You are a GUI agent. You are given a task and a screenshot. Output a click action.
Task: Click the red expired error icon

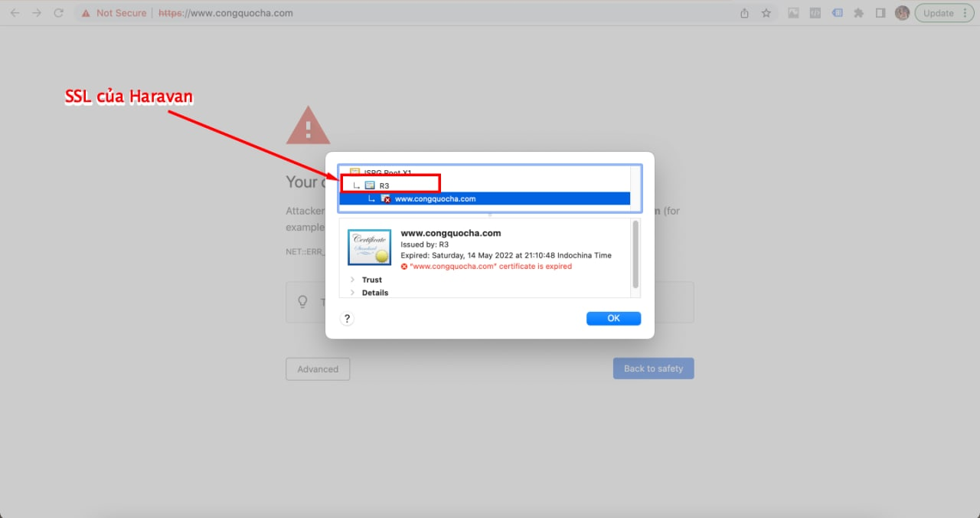point(404,267)
